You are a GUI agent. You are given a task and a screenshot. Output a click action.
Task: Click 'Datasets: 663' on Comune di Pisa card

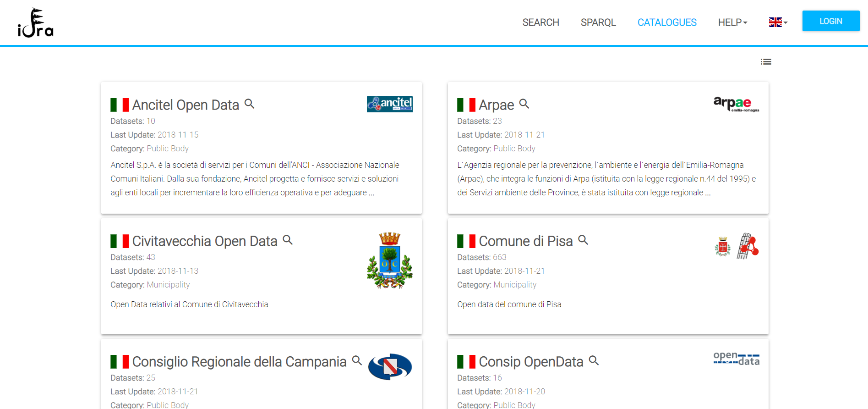(482, 257)
